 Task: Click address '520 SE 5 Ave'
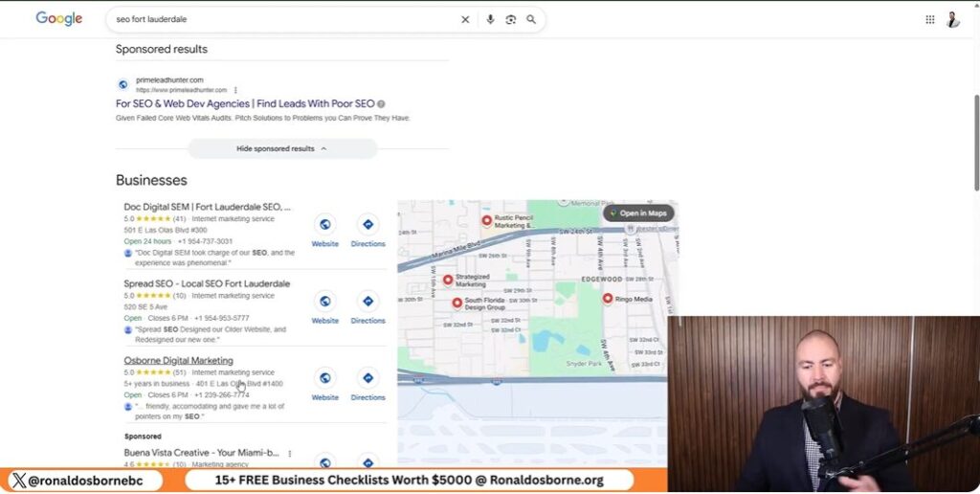click(145, 307)
